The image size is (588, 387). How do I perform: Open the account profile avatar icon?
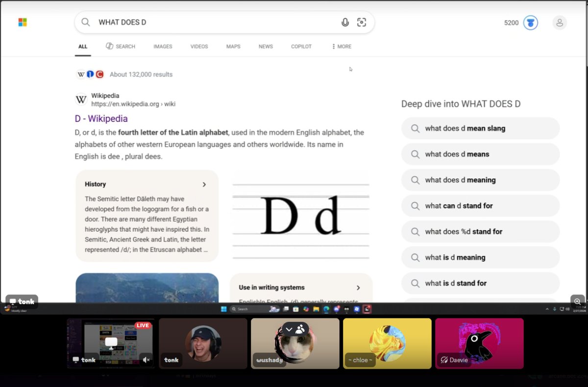(x=559, y=23)
